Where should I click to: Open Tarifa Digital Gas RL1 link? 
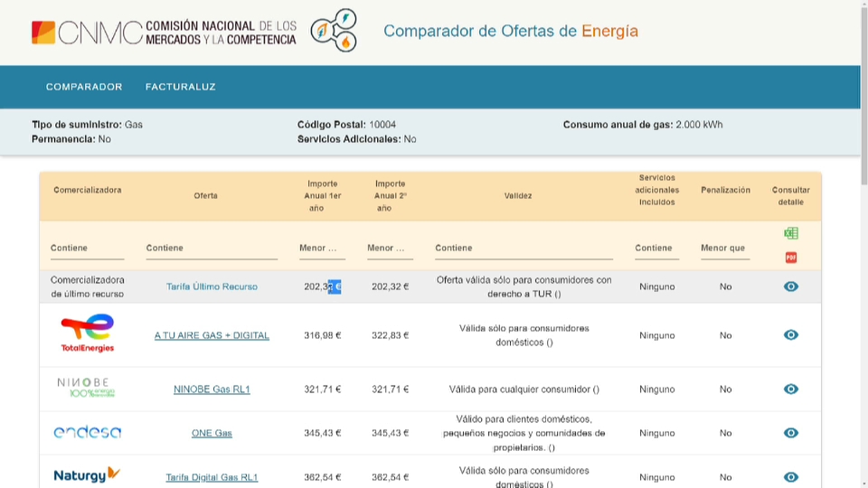(x=212, y=477)
